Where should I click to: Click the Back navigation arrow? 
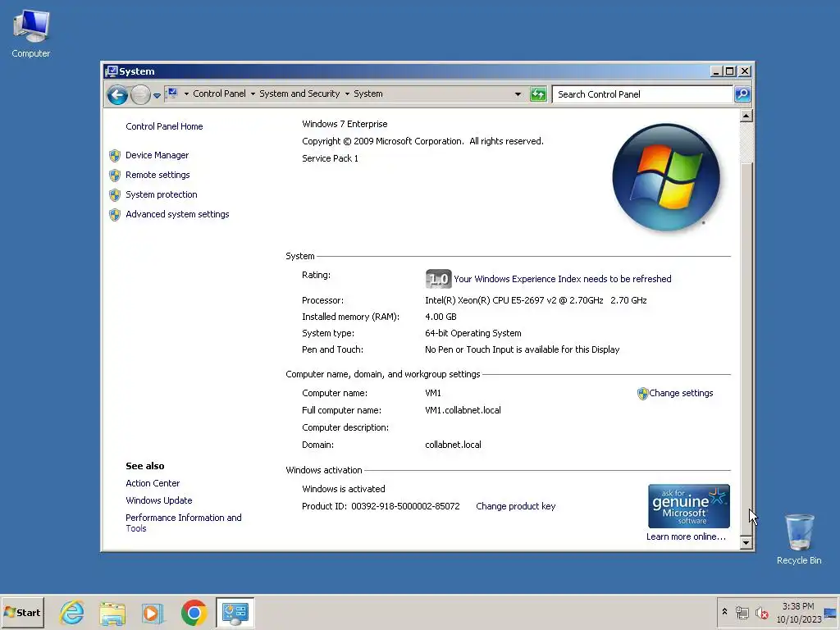tap(117, 95)
